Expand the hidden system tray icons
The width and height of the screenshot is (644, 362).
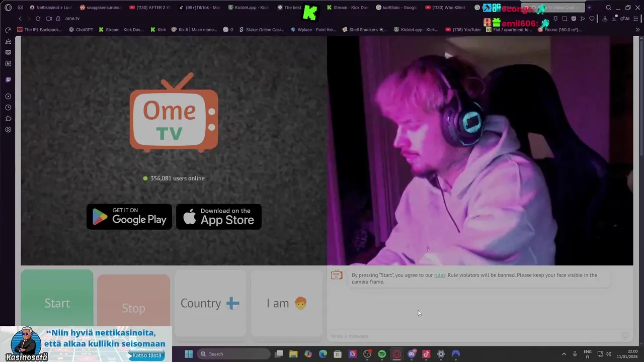point(563,354)
